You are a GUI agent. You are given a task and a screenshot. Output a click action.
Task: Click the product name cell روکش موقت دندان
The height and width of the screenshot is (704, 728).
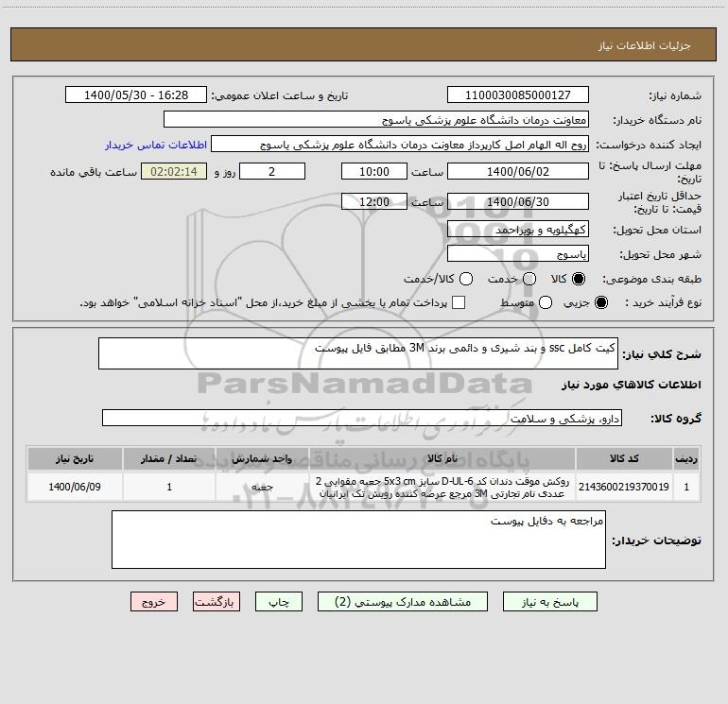[x=442, y=487]
